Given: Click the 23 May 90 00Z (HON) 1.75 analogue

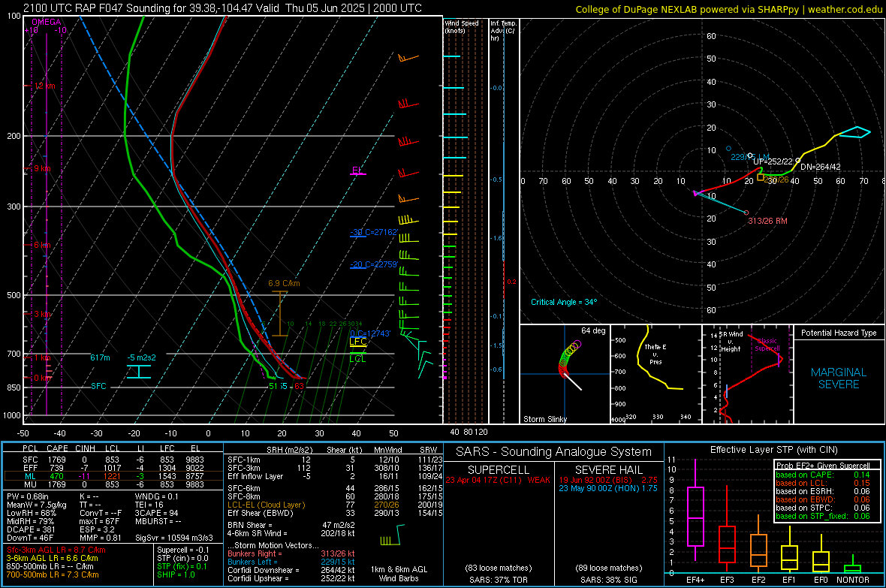Looking at the screenshot, I should [x=608, y=488].
